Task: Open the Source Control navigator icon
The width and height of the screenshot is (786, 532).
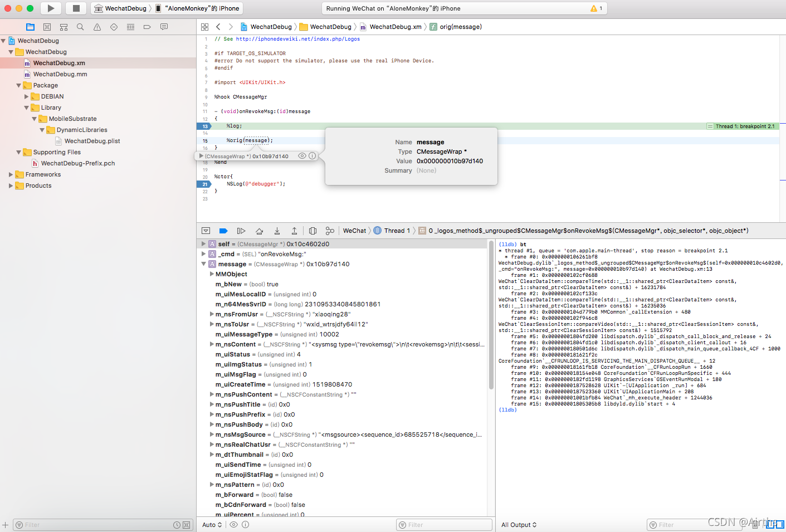Action: click(47, 27)
